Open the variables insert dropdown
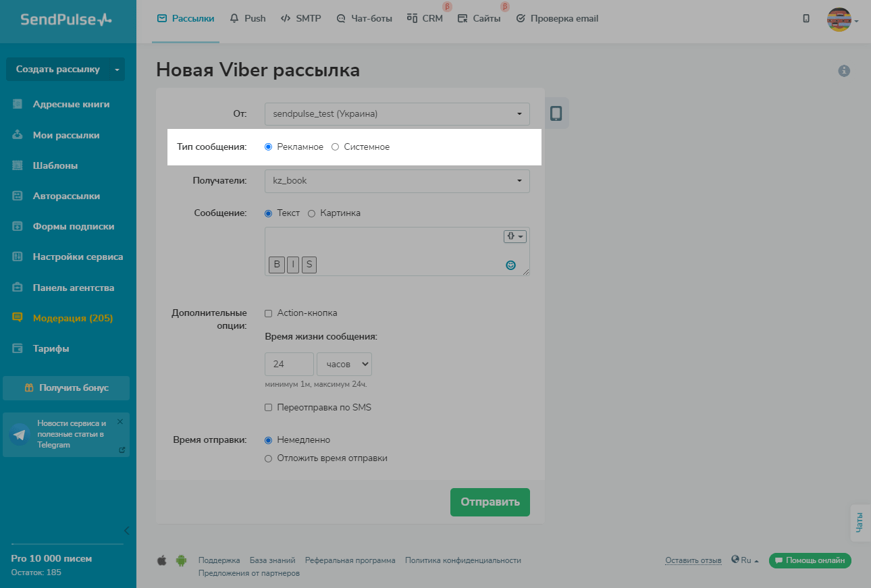871x588 pixels. point(515,236)
